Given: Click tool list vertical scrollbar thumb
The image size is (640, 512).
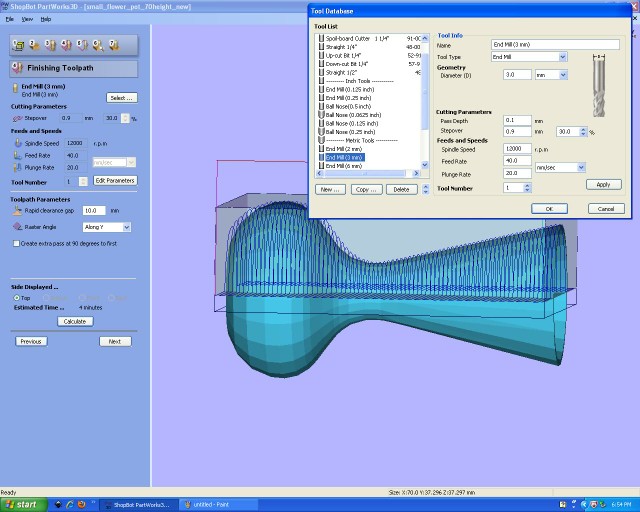Looking at the screenshot, I should [x=425, y=91].
